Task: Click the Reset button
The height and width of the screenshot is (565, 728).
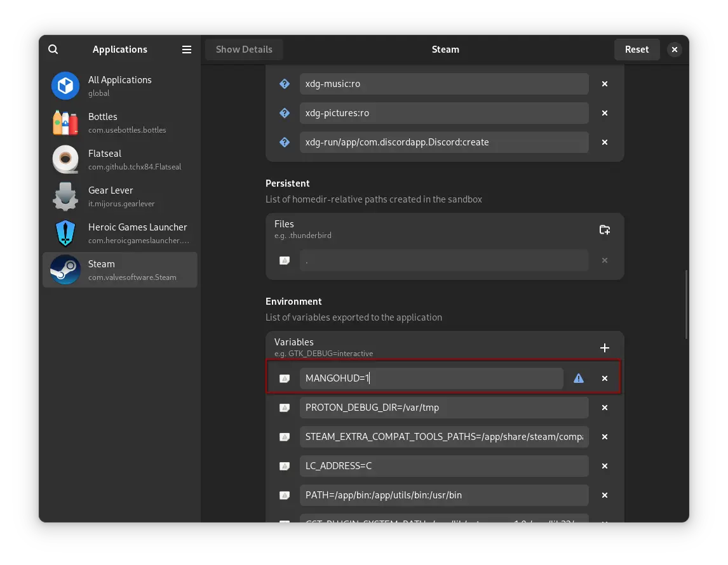Action: click(637, 49)
